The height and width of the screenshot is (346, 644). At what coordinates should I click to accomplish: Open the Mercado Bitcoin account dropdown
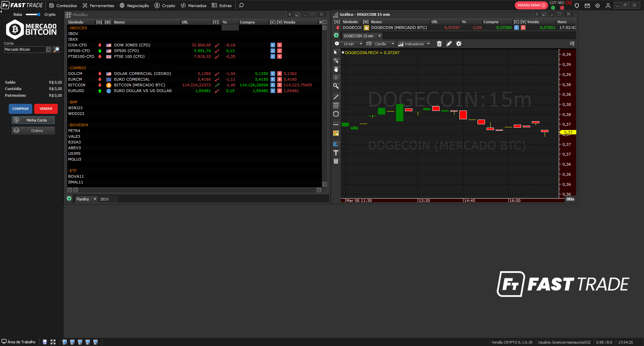(48, 50)
